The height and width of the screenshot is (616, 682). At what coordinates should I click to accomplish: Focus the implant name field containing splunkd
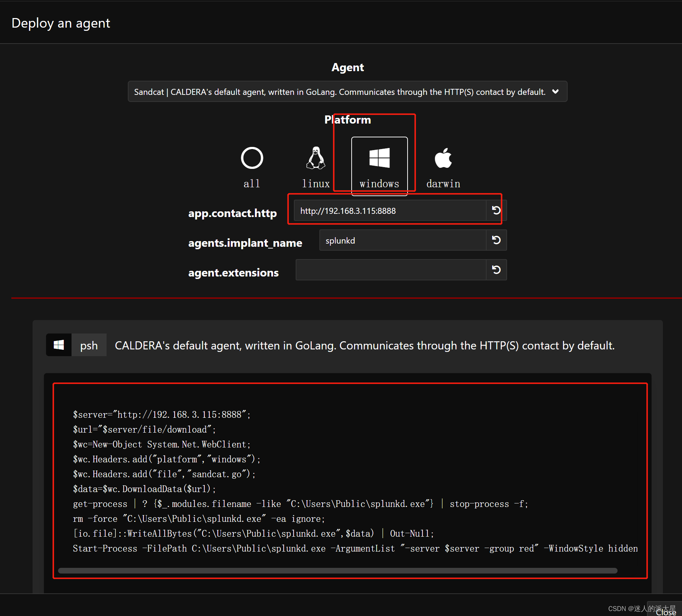(402, 240)
